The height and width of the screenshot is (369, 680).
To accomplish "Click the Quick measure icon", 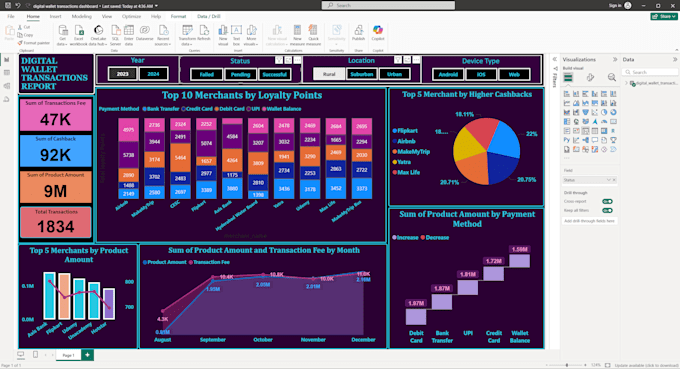I will [313, 35].
